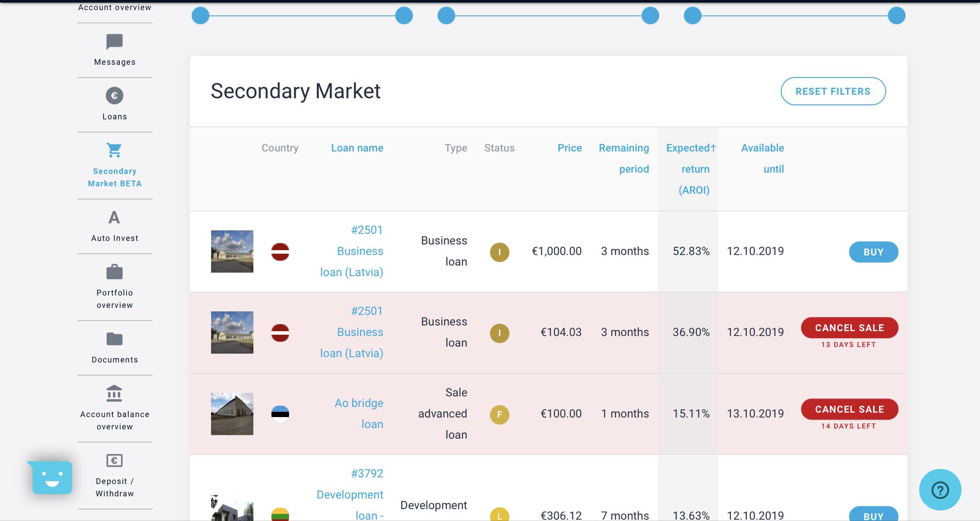This screenshot has height=521, width=980.
Task: Open the Ao bridge loan thumbnail image
Action: [232, 414]
